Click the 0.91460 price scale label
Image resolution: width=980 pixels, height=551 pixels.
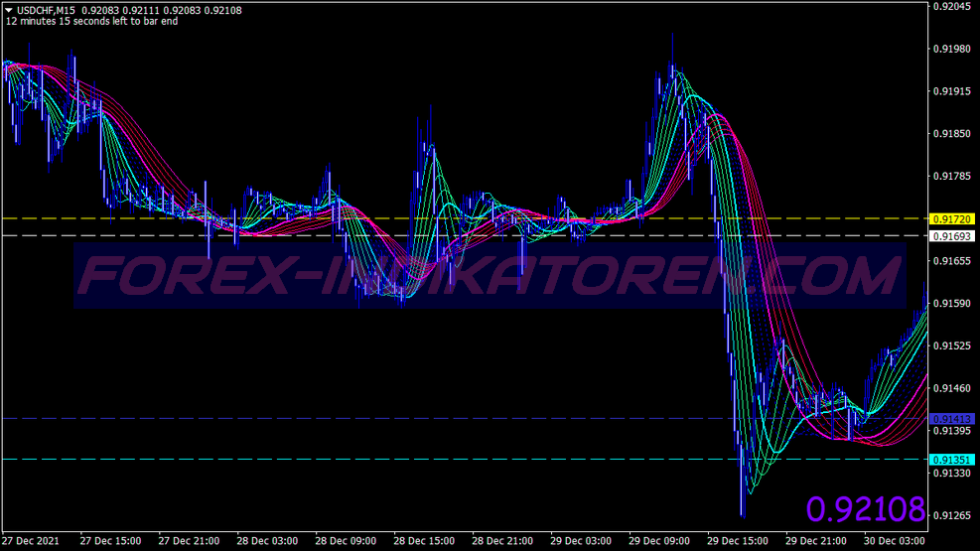pyautogui.click(x=952, y=388)
